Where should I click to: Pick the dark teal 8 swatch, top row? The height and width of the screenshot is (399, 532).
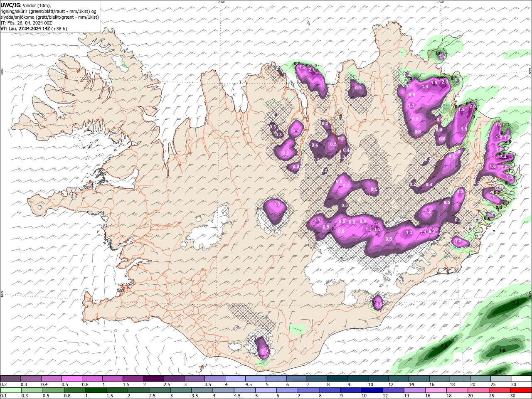click(x=337, y=379)
